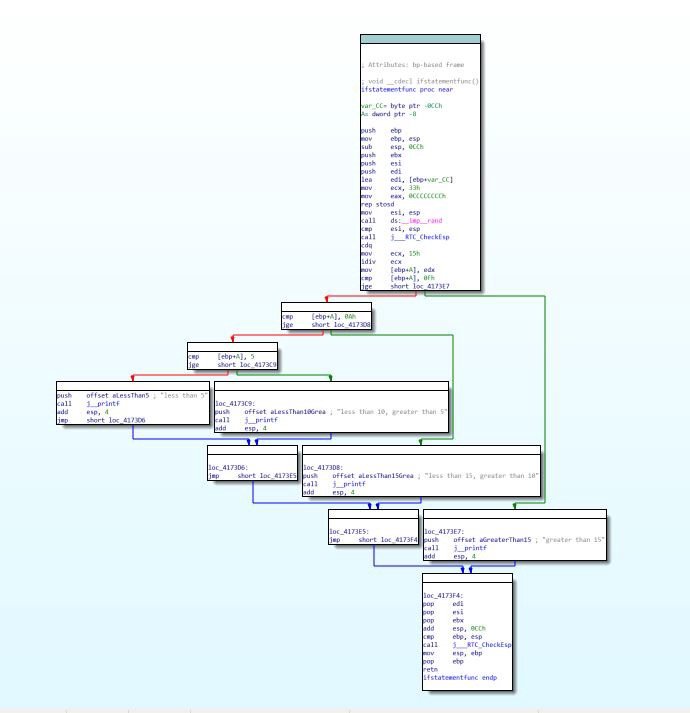
Task: Click the 'mov ecx, 15h' instruction
Action: pos(390,253)
